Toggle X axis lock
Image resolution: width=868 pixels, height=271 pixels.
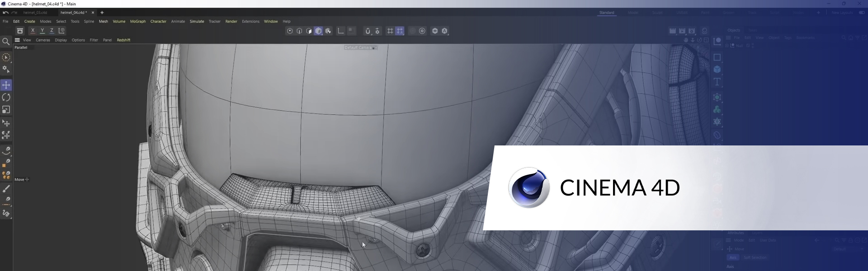coord(33,31)
